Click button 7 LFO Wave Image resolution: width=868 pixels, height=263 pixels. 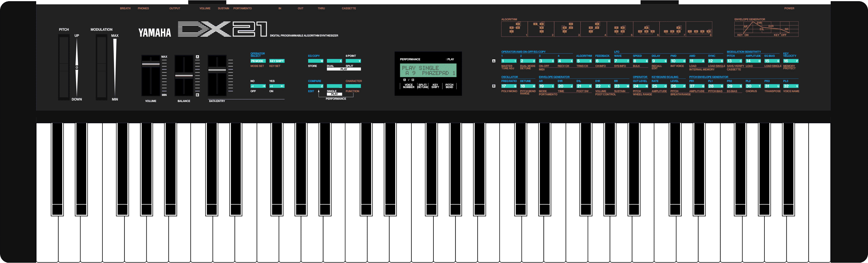(622, 61)
